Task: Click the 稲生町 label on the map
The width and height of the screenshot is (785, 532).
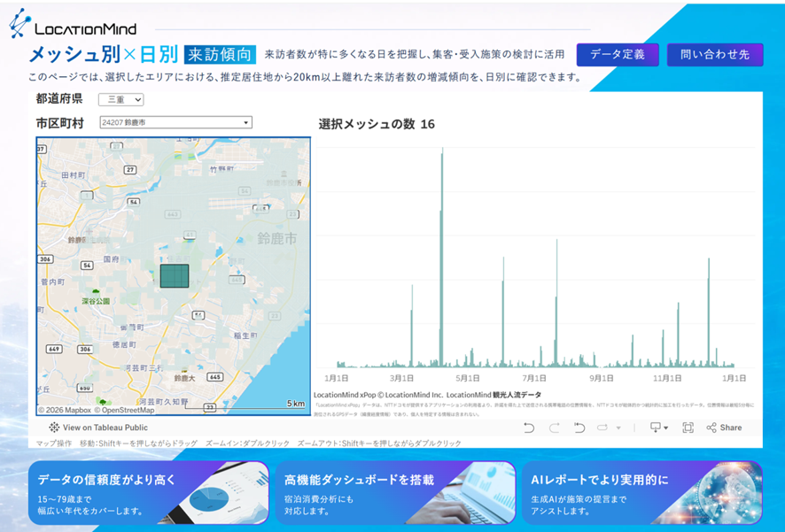Action: [245, 335]
